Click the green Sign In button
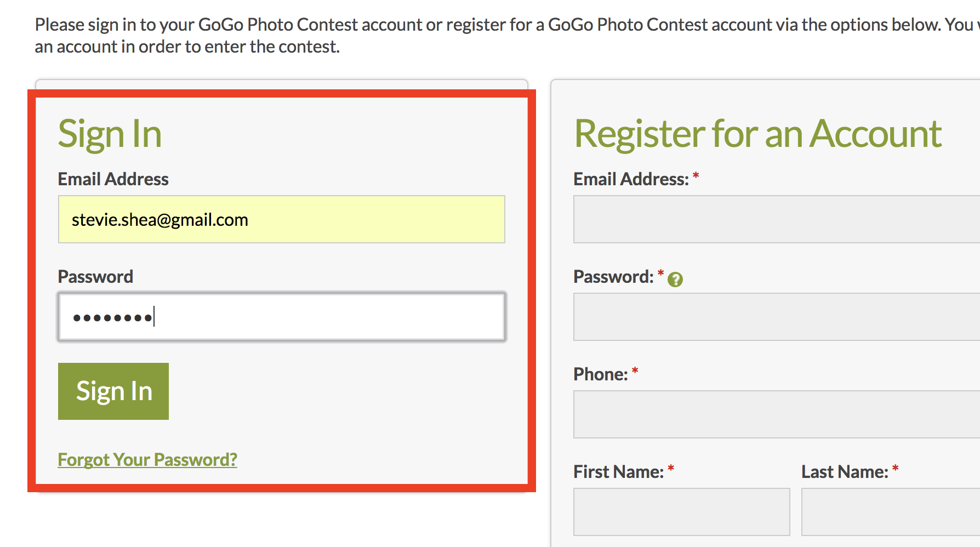This screenshot has width=980, height=547. coord(113,391)
